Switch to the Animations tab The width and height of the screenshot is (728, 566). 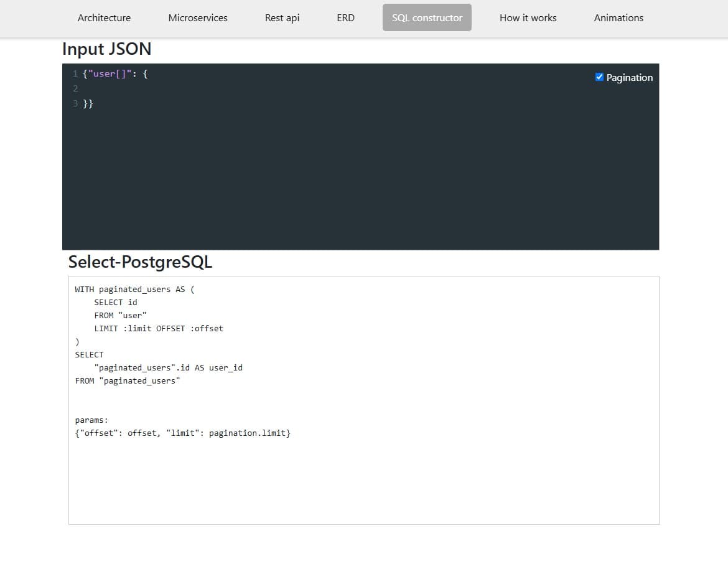[618, 17]
